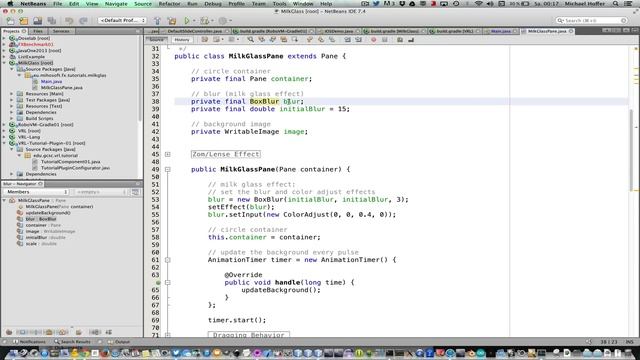Switch to the Services tab
This screenshot has width=640, height=360.
point(61,31)
